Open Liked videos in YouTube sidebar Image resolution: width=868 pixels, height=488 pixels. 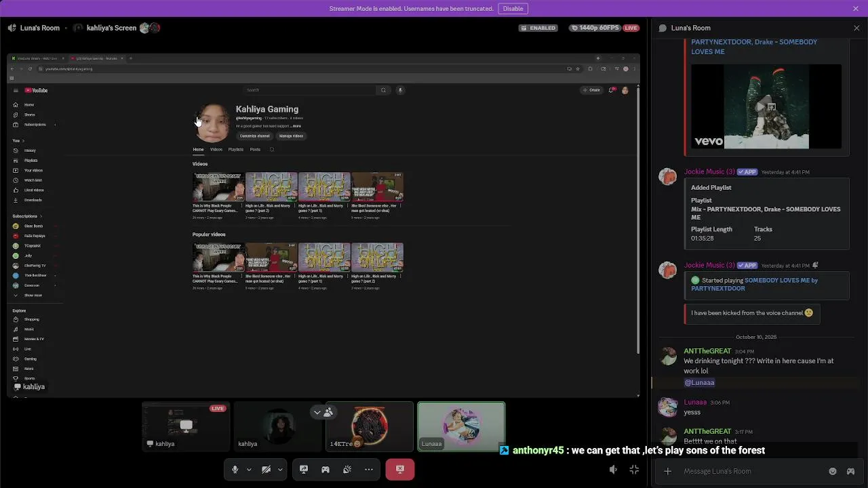point(34,190)
